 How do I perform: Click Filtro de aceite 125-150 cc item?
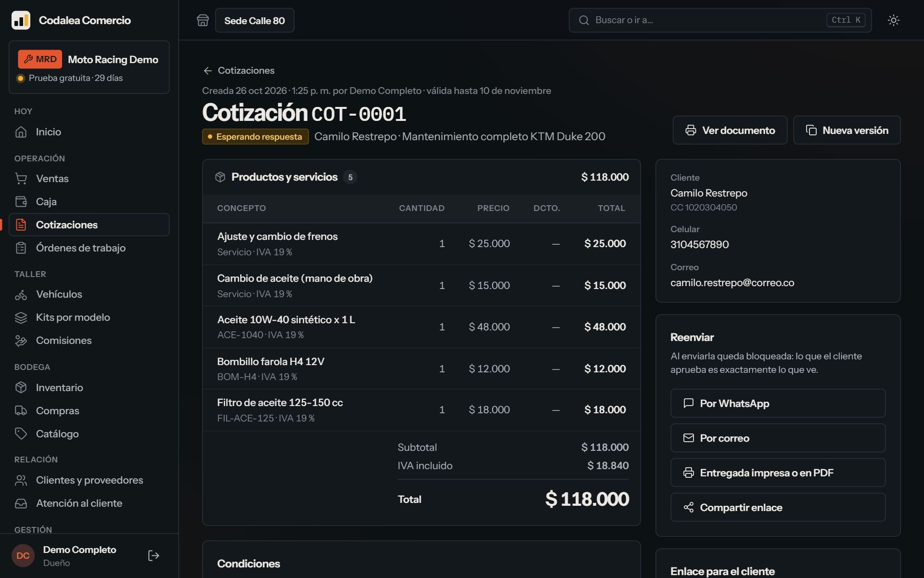(x=280, y=403)
